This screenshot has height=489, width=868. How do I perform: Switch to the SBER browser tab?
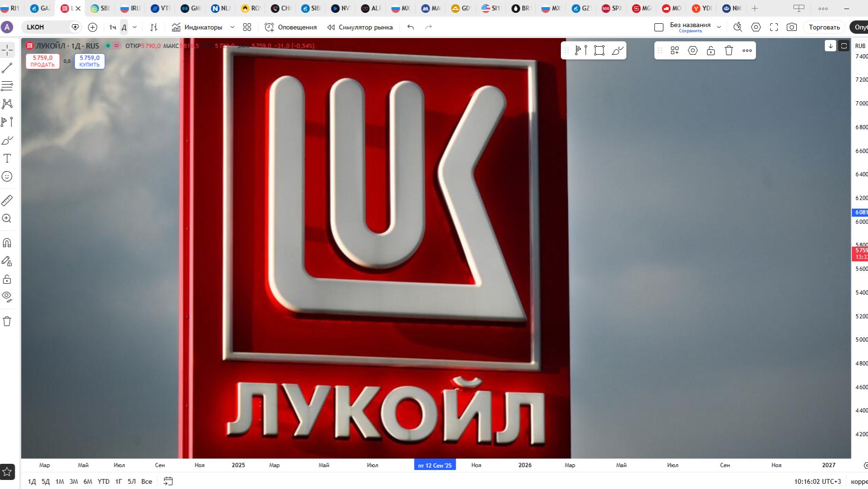tap(100, 8)
